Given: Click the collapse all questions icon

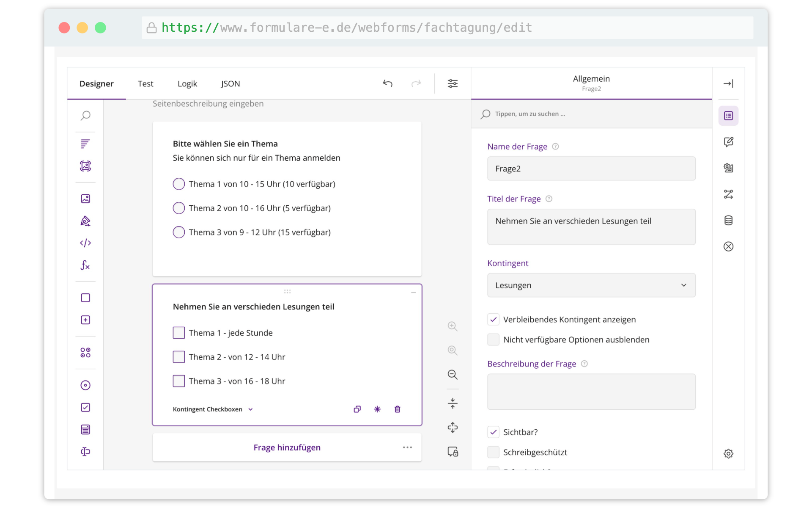Looking at the screenshot, I should pos(453,403).
